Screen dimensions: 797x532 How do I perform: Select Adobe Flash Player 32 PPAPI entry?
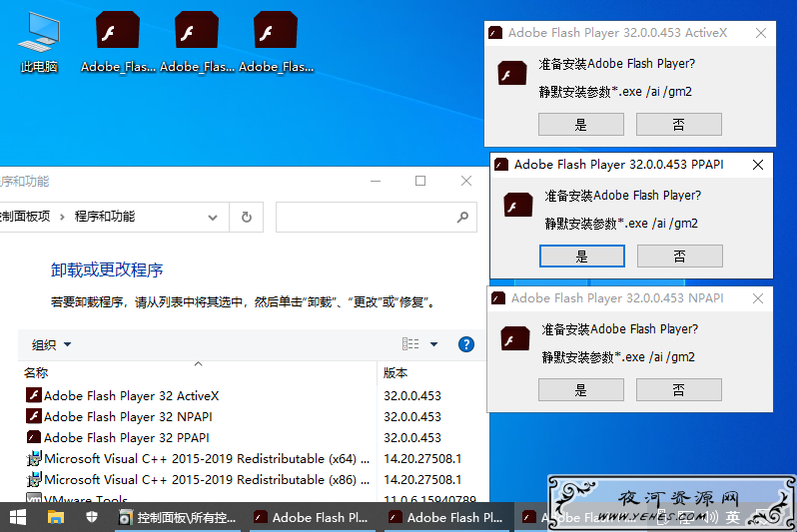[x=126, y=437]
